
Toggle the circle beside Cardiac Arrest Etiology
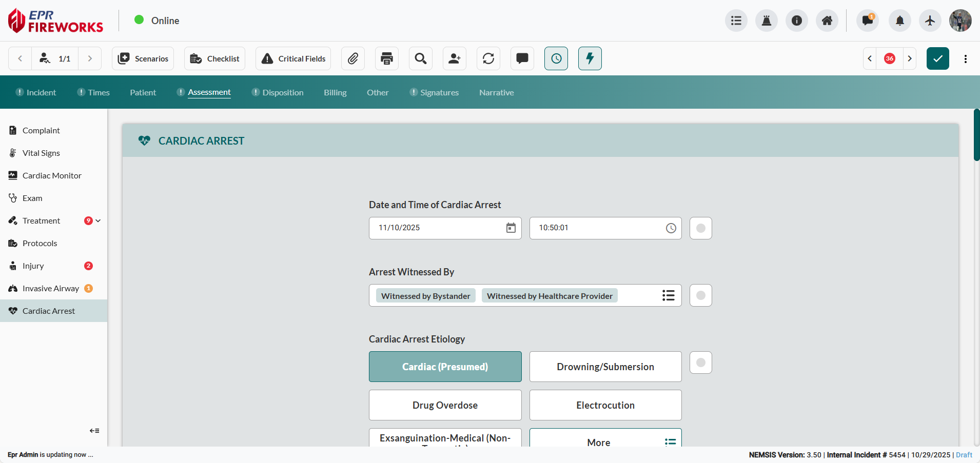701,363
